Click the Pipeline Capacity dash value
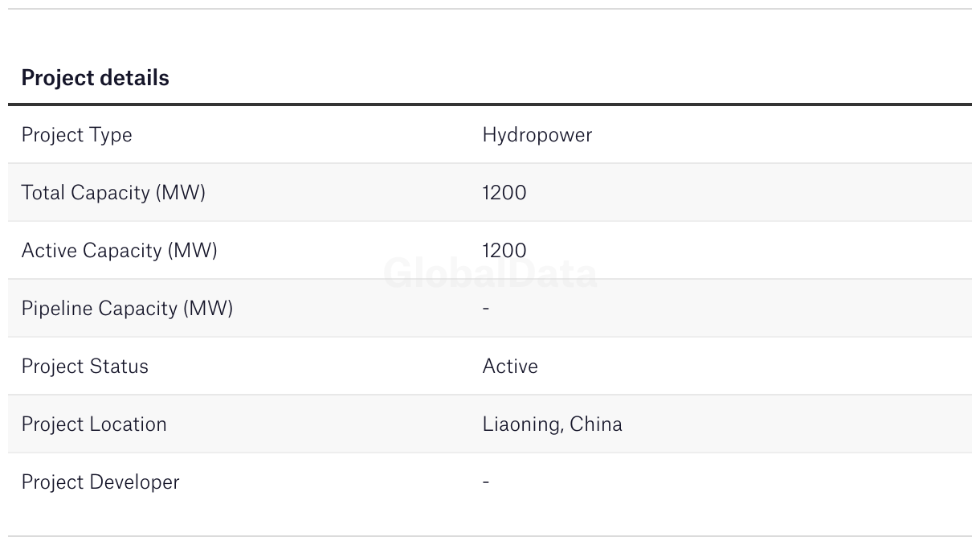This screenshot has height=545, width=980. (x=486, y=308)
